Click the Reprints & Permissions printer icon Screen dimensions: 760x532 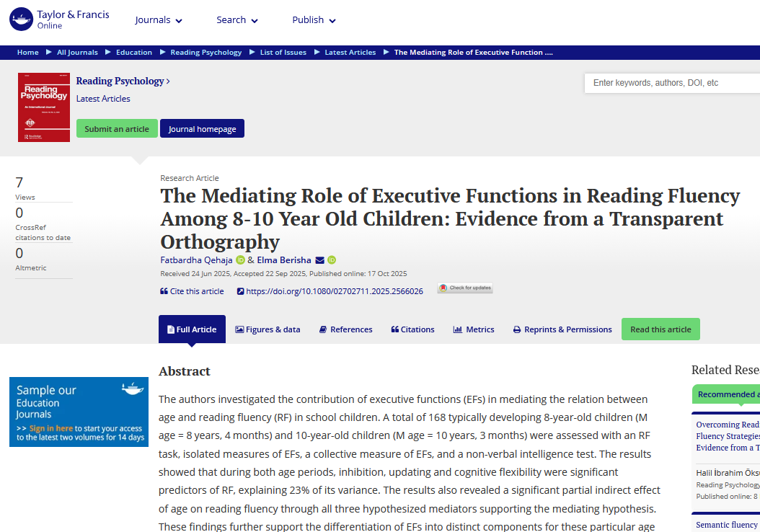point(517,329)
